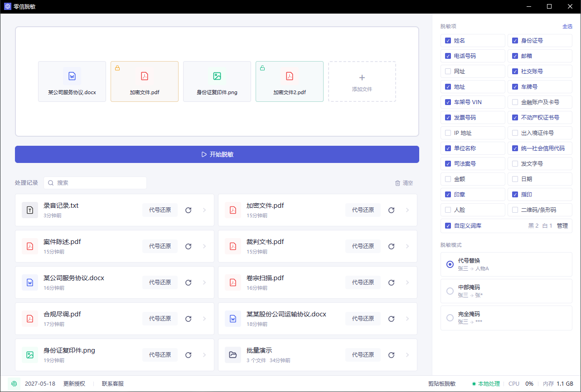Expand details chevron for 录音记录.txt

[x=204, y=210]
